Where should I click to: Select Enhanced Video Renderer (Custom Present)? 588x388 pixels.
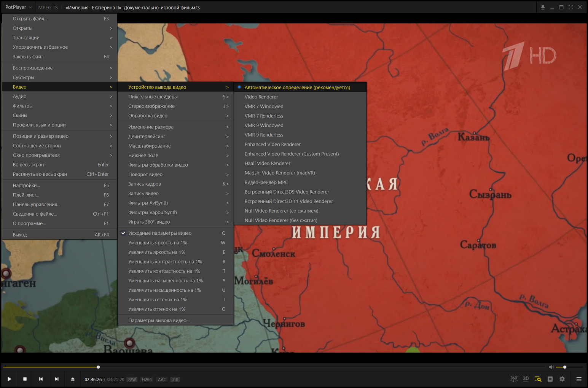coord(300,154)
